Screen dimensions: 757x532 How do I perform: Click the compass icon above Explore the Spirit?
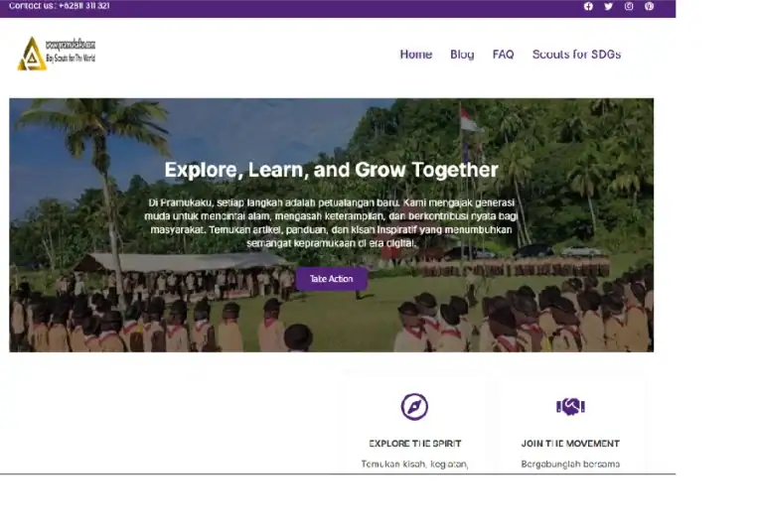pyautogui.click(x=414, y=407)
